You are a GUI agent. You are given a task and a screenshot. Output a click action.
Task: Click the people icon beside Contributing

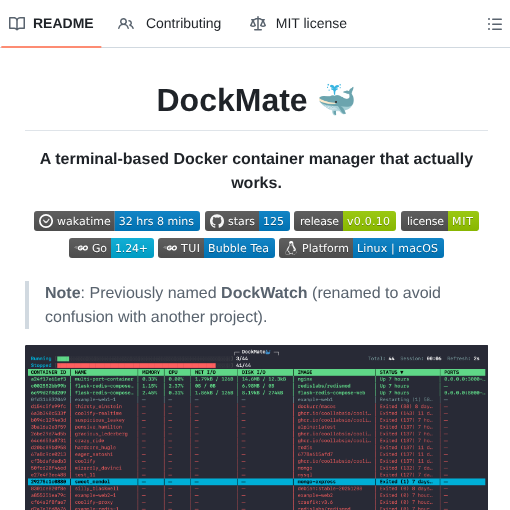click(126, 24)
